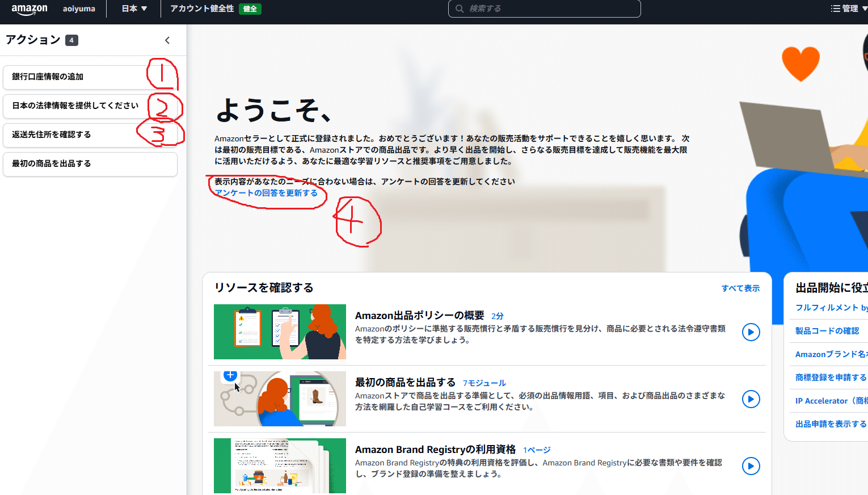Play Amazon出品ポリシーの概要 resource
Viewport: 868px width, 495px height.
coord(751,332)
